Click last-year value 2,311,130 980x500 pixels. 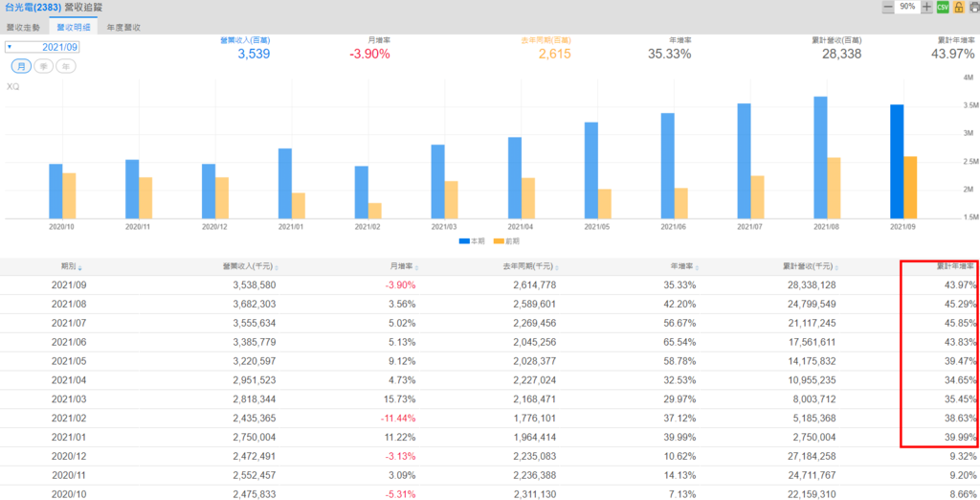pyautogui.click(x=534, y=493)
